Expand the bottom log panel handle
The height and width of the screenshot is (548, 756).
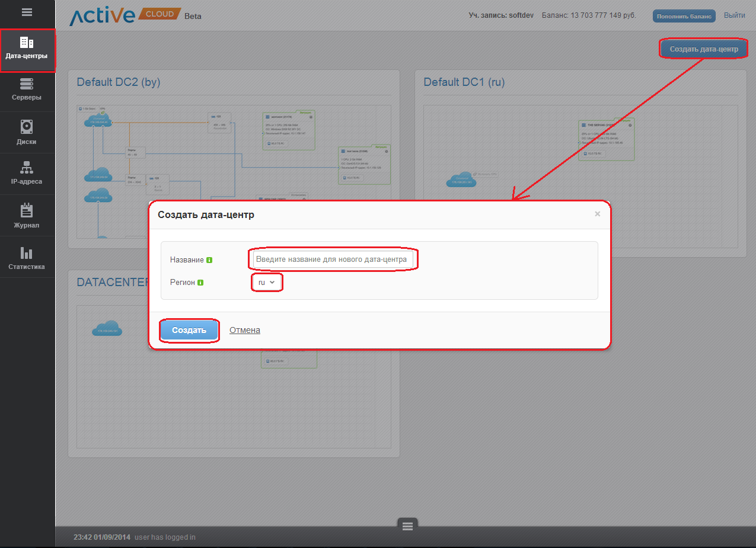pos(407,525)
